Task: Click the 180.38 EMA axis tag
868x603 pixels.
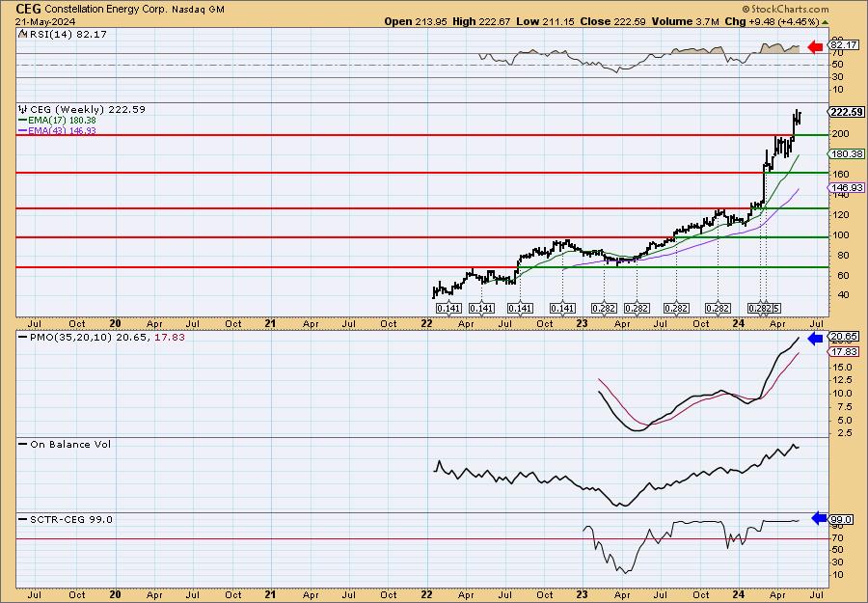Action: [847, 154]
